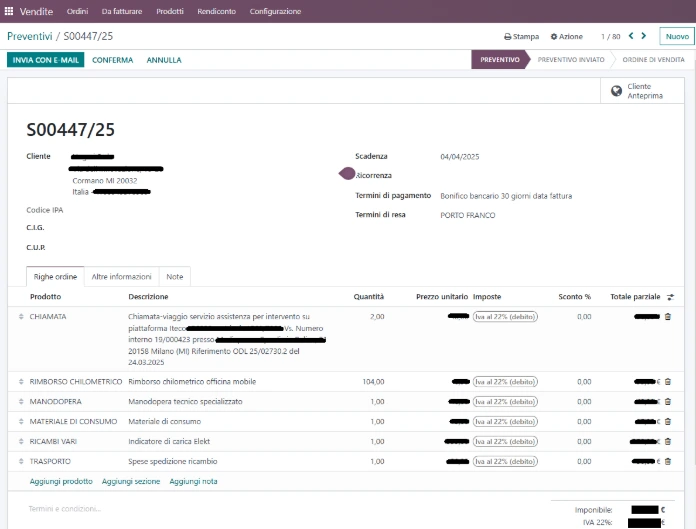Delete the CHIAMATA order line

click(668, 316)
